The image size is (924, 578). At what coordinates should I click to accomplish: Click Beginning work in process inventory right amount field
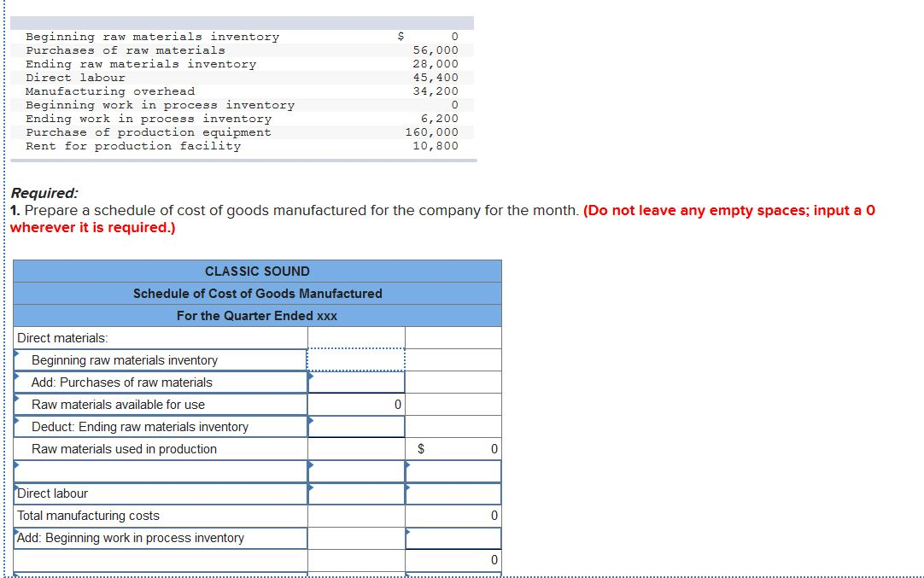coord(453,538)
